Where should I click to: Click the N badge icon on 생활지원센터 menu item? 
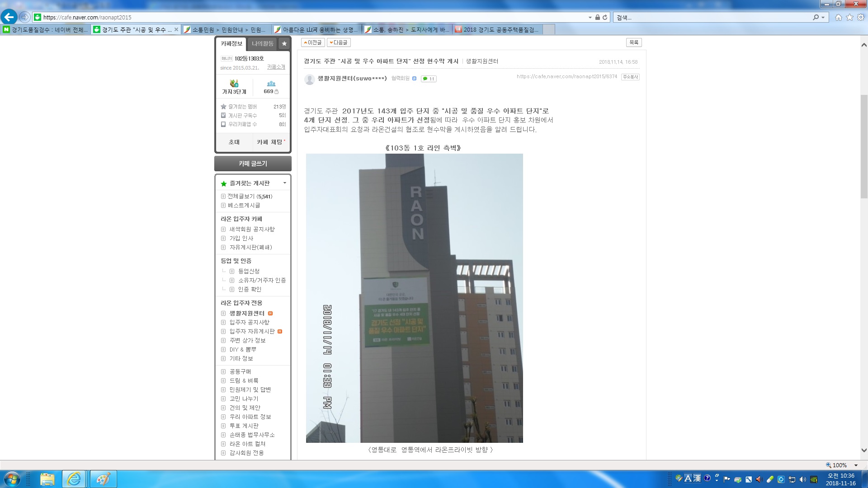tap(270, 313)
